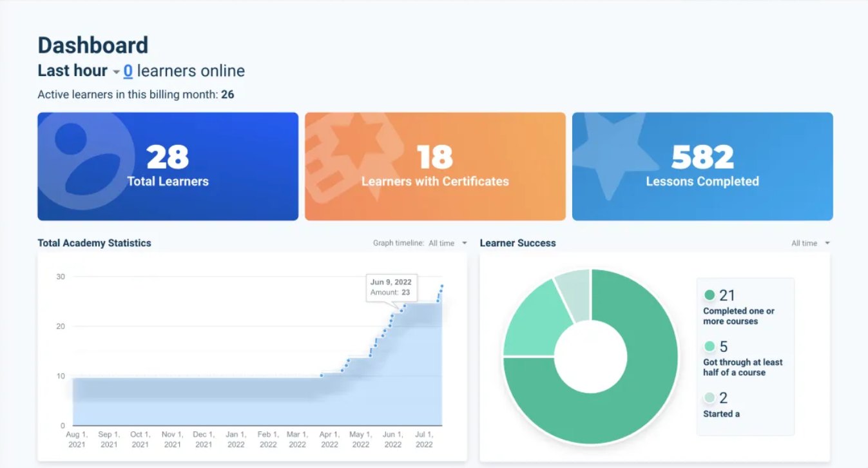This screenshot has width=868, height=468.
Task: Click the Completed one or more courses label
Action: pos(738,316)
